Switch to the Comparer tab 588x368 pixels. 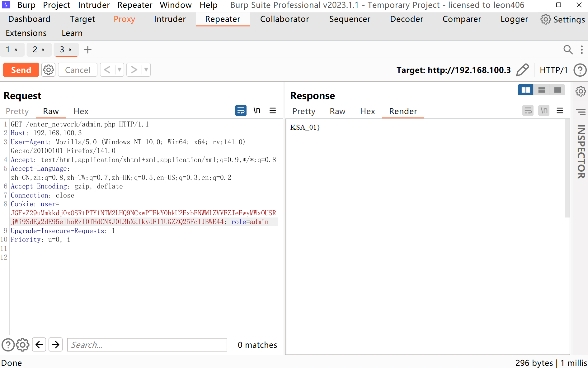coord(462,19)
